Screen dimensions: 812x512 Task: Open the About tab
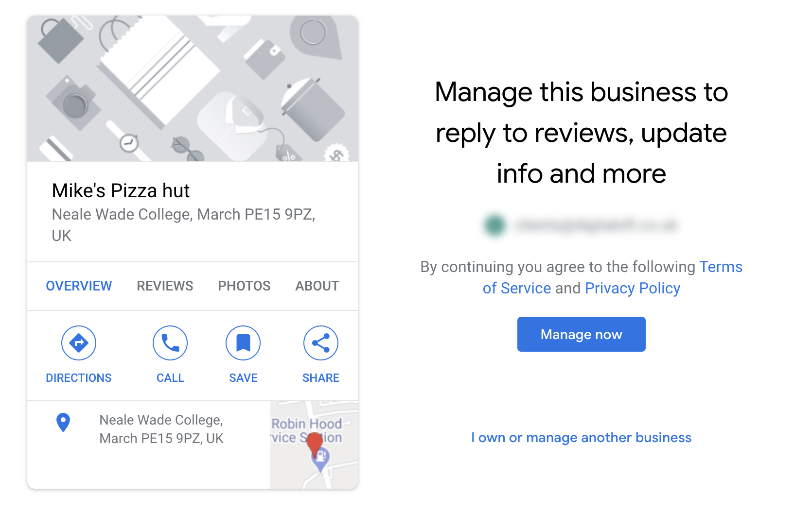pyautogui.click(x=317, y=286)
